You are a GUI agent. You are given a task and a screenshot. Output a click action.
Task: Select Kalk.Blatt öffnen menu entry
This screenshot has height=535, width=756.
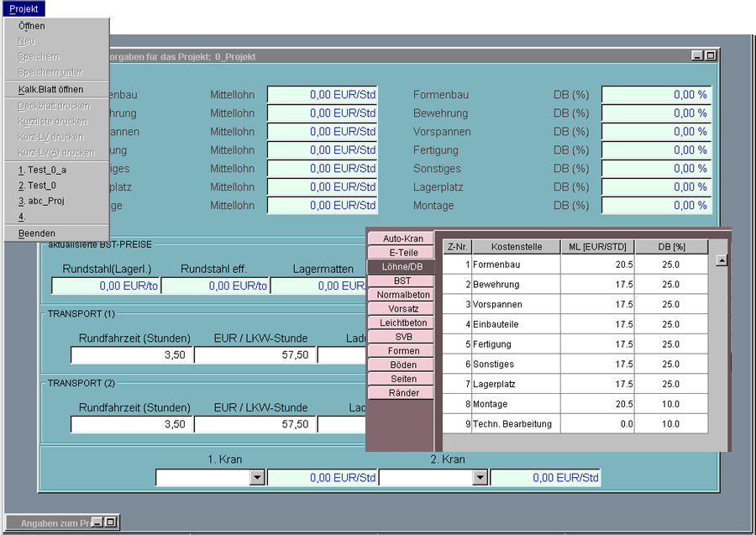[50, 89]
